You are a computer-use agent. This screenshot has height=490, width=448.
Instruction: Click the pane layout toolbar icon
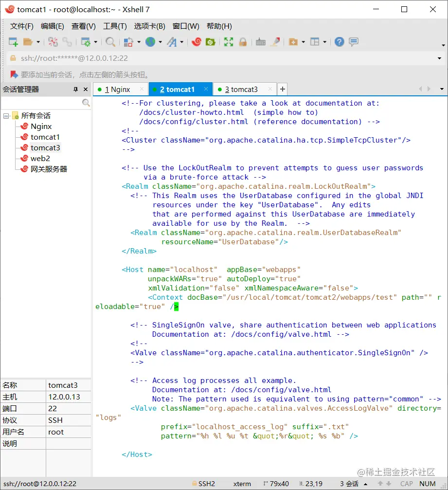pos(315,42)
